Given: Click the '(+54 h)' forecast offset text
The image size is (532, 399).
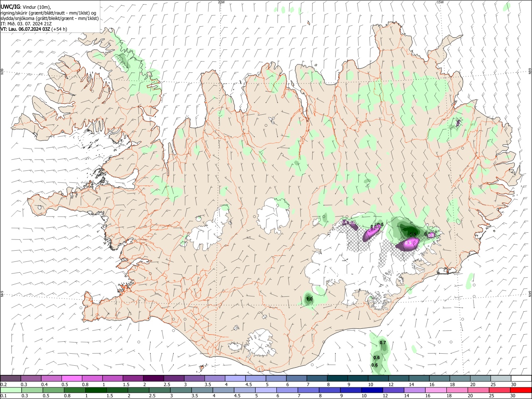Looking at the screenshot, I should [59, 29].
